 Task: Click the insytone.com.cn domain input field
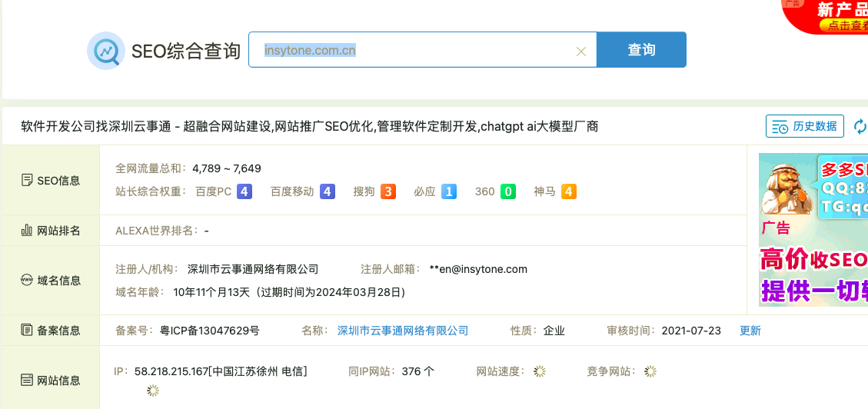415,51
